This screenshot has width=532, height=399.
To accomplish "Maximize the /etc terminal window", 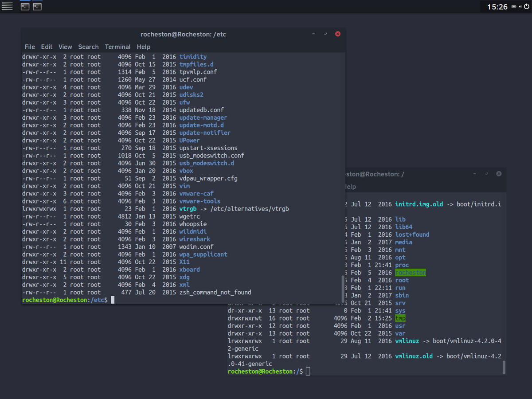I will click(x=325, y=34).
